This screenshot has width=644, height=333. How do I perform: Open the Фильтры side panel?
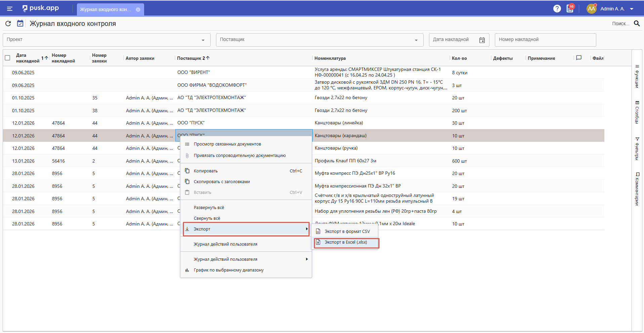tap(637, 149)
